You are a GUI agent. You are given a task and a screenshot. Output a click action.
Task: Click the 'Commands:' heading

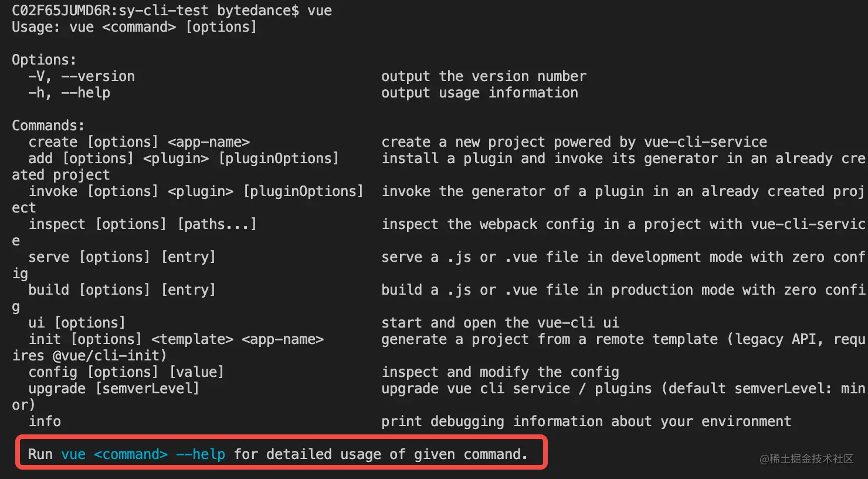pos(48,126)
